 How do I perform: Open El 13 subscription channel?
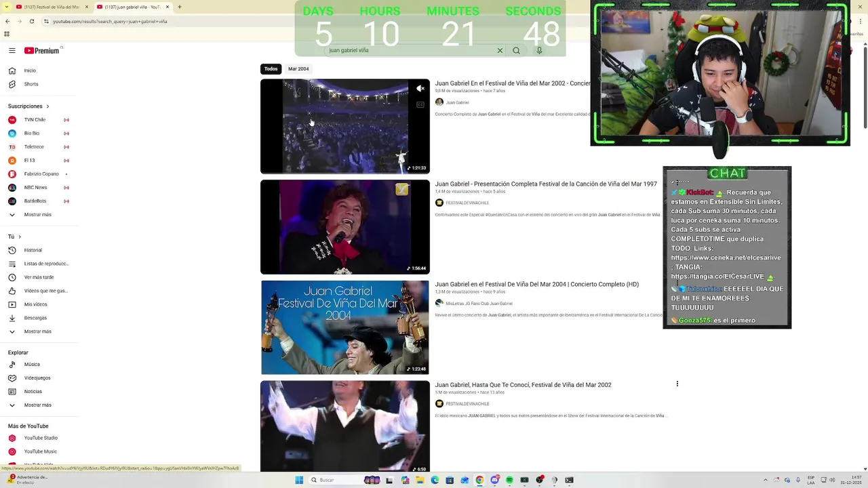tap(29, 161)
